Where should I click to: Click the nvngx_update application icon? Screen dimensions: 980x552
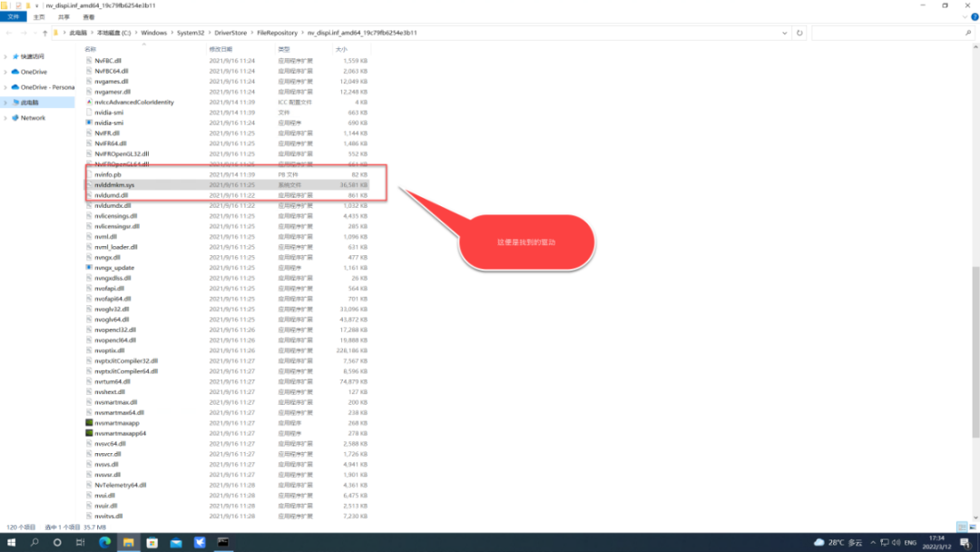[x=89, y=268]
